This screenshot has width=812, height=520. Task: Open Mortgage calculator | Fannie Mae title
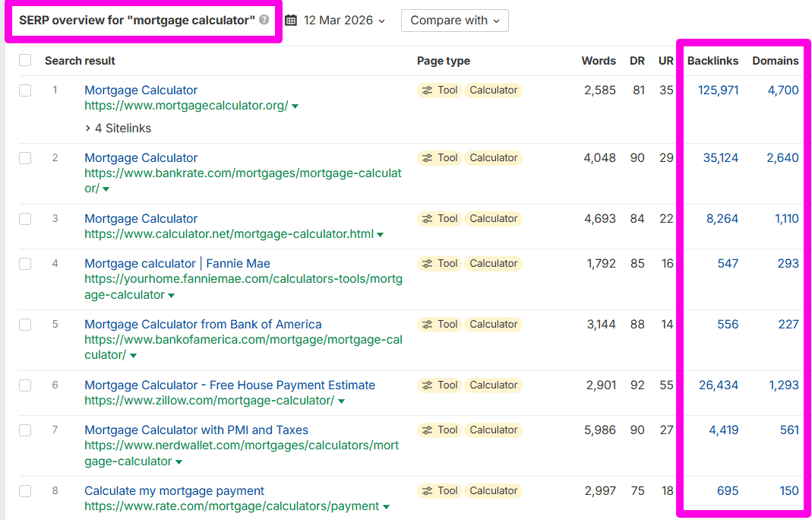click(177, 263)
